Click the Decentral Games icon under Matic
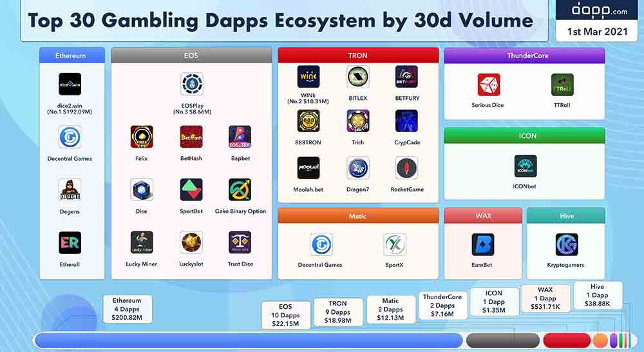 [x=321, y=245]
